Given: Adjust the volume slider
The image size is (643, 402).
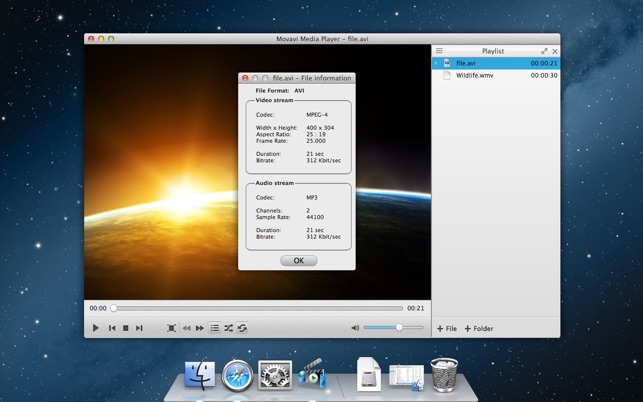Looking at the screenshot, I should [393, 327].
